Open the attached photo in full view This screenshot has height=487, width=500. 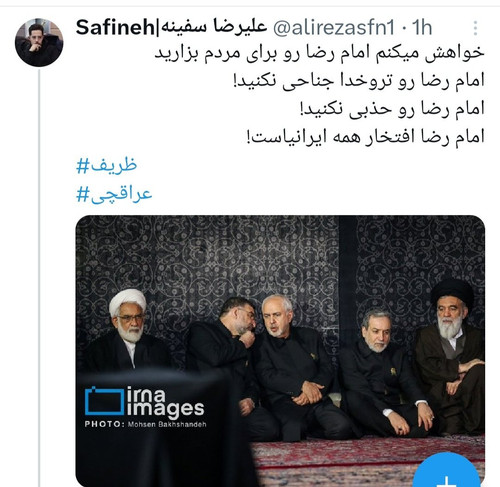280,351
